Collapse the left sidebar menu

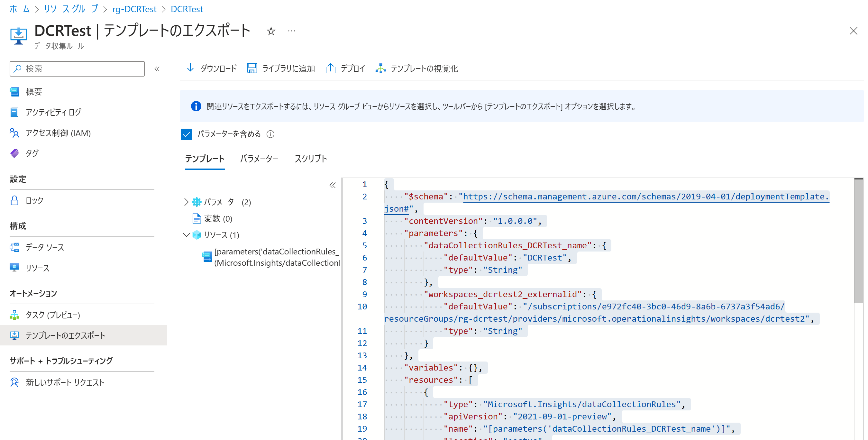[x=157, y=69]
